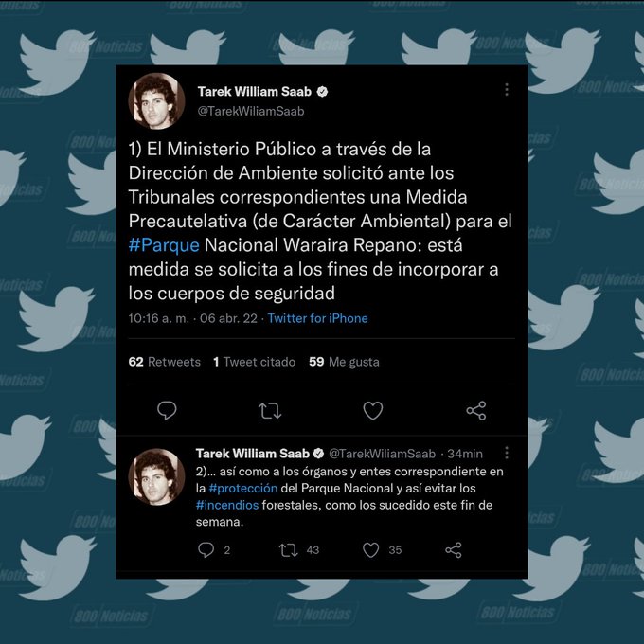Like the main tweet with the heart icon
Viewport: 644px width, 644px height.
click(373, 410)
